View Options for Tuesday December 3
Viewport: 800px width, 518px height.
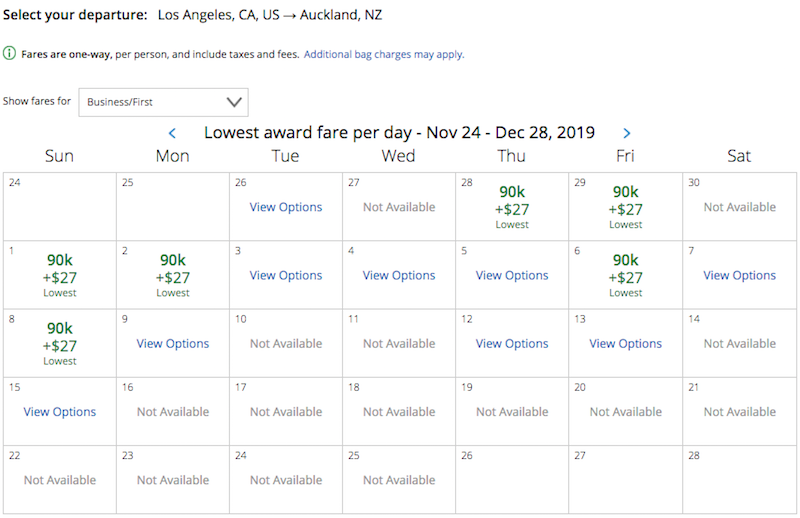[x=286, y=275]
